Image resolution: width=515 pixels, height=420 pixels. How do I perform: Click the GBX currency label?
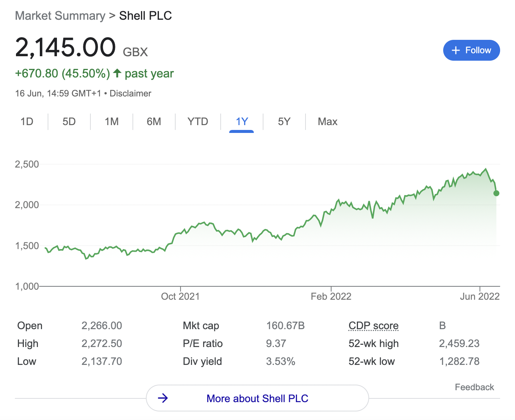click(x=135, y=52)
